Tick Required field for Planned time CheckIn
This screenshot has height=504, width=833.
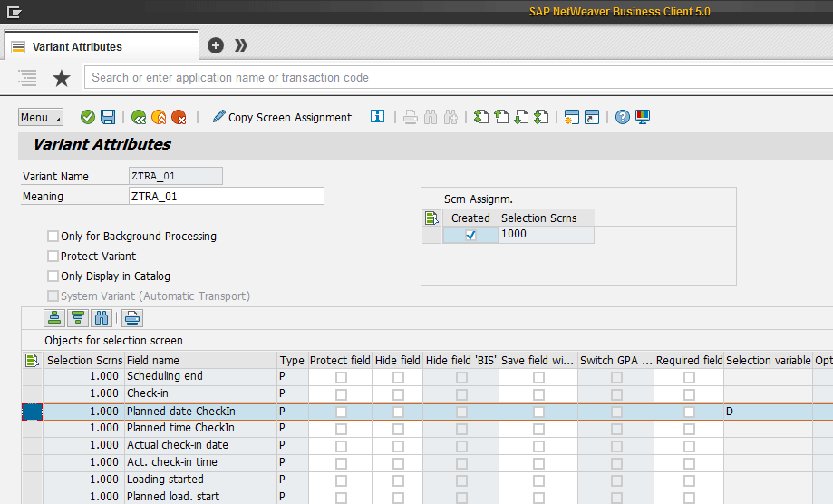(689, 429)
